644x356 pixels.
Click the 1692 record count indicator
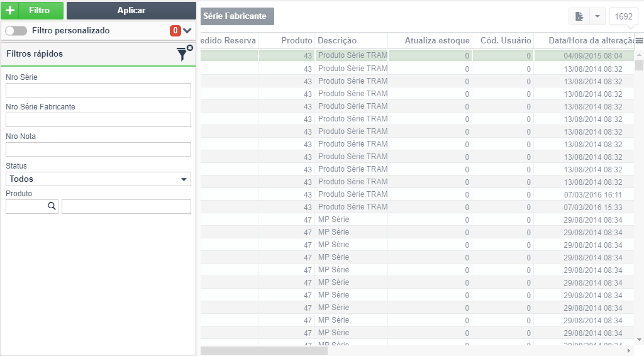pyautogui.click(x=623, y=16)
